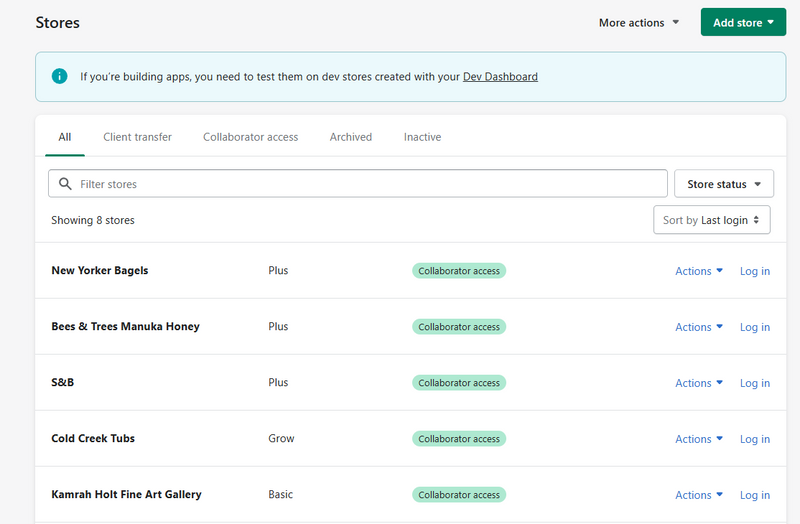The height and width of the screenshot is (524, 800).
Task: Open Actions for Kamrah Holt Fine Art Gallery
Action: coord(698,495)
